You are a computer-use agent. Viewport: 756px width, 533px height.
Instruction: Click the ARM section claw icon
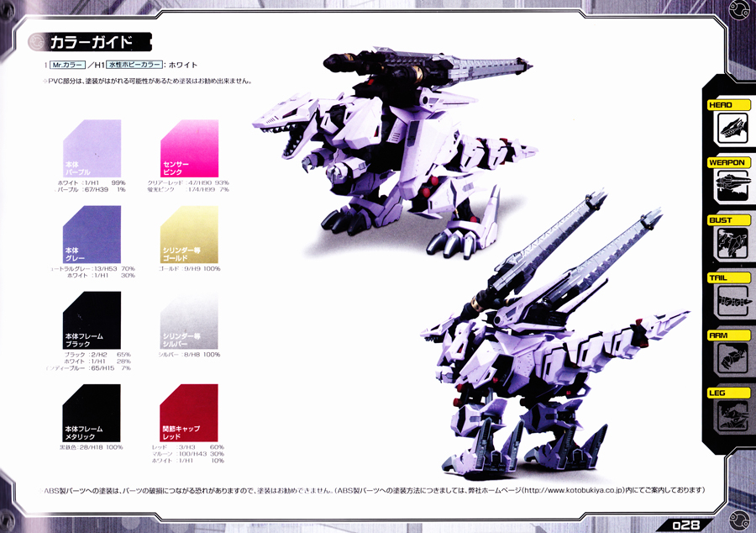coord(732,358)
